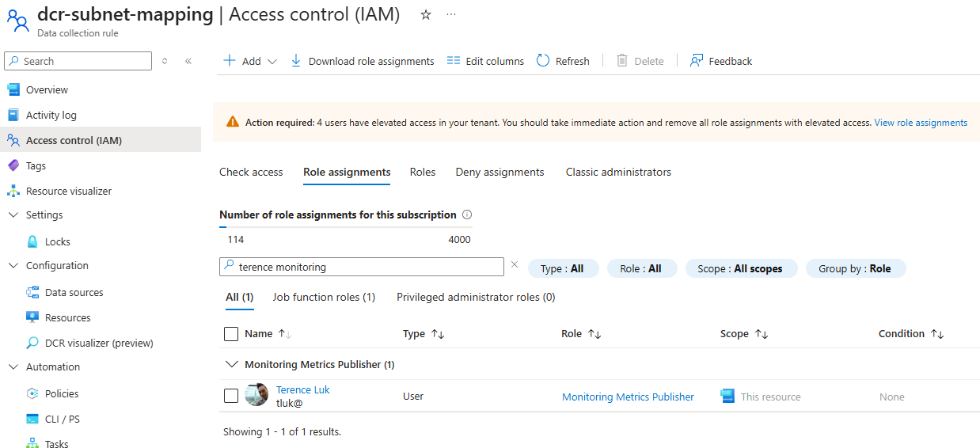Open the Group by : Role filter
Screen dimensions: 980x448
point(855,268)
